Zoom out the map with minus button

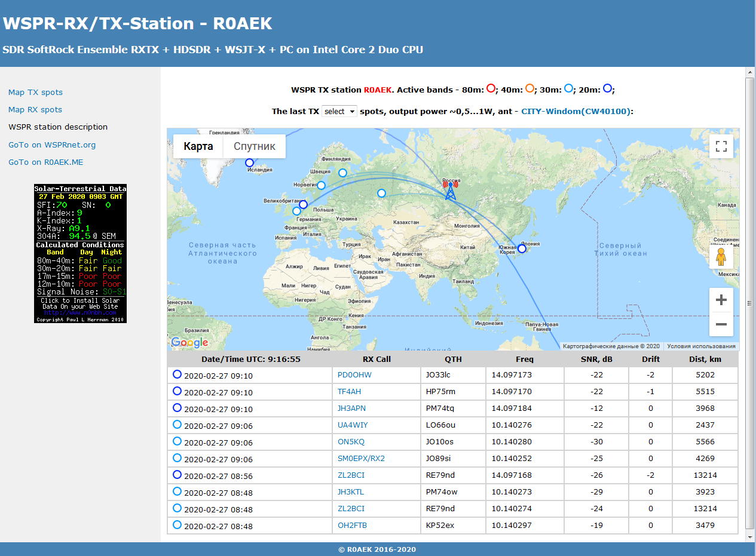tap(721, 324)
